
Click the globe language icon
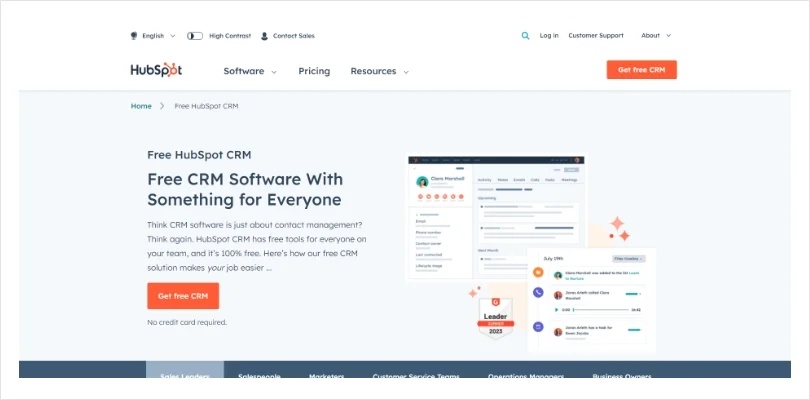click(134, 36)
